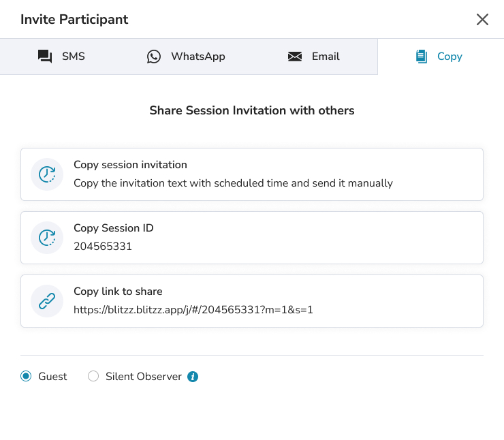
Task: Click the Email envelope icon
Action: point(295,57)
